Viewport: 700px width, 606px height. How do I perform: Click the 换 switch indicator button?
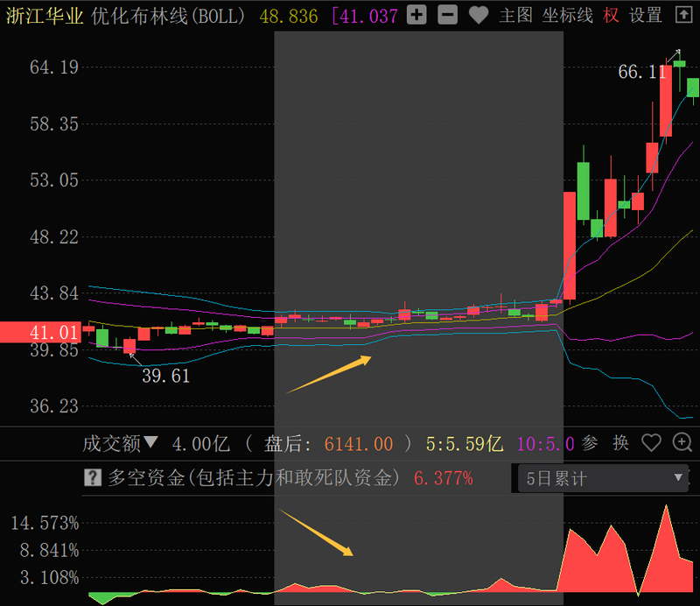[x=620, y=443]
